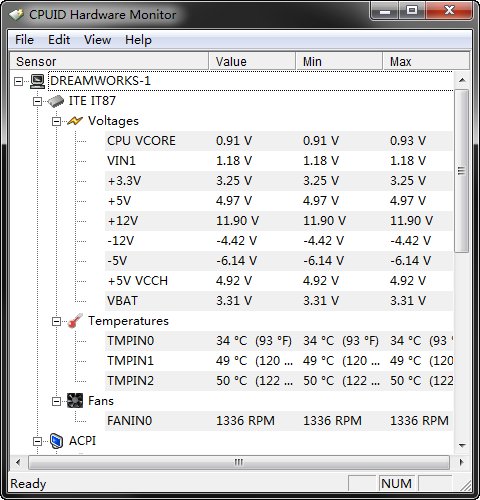Select the +12V sensor label
Screen dimensions: 480x500
coord(123,221)
